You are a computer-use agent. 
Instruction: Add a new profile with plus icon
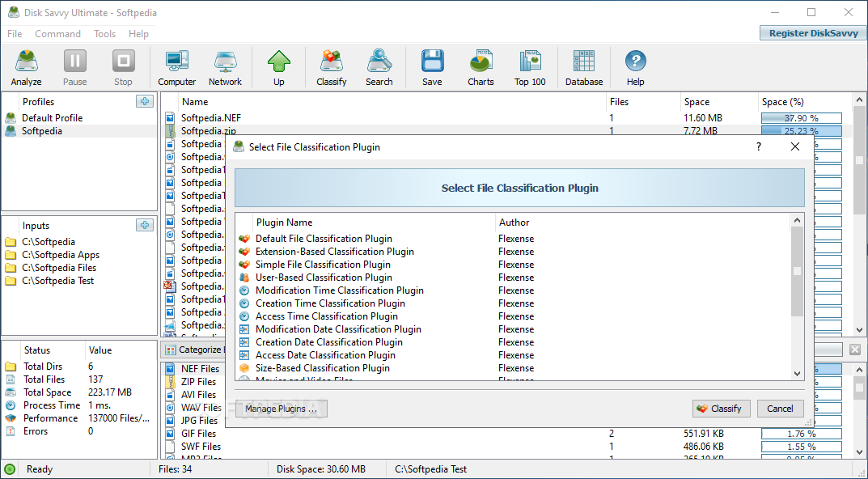(145, 101)
